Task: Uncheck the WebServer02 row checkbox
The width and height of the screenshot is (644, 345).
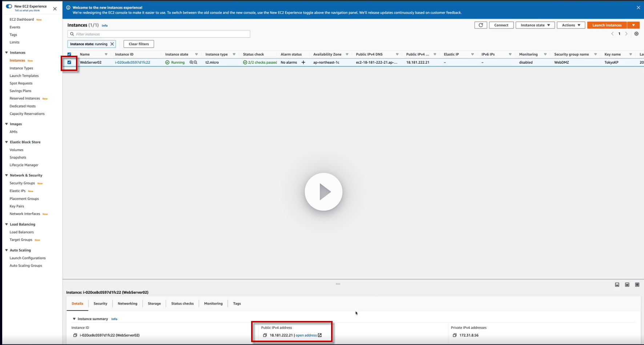Action: (69, 62)
